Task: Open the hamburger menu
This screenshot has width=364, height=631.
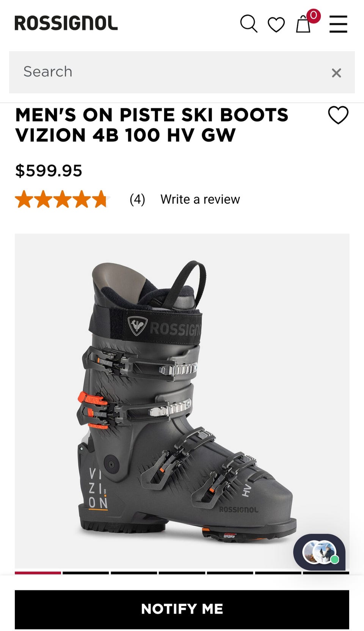Action: [338, 24]
